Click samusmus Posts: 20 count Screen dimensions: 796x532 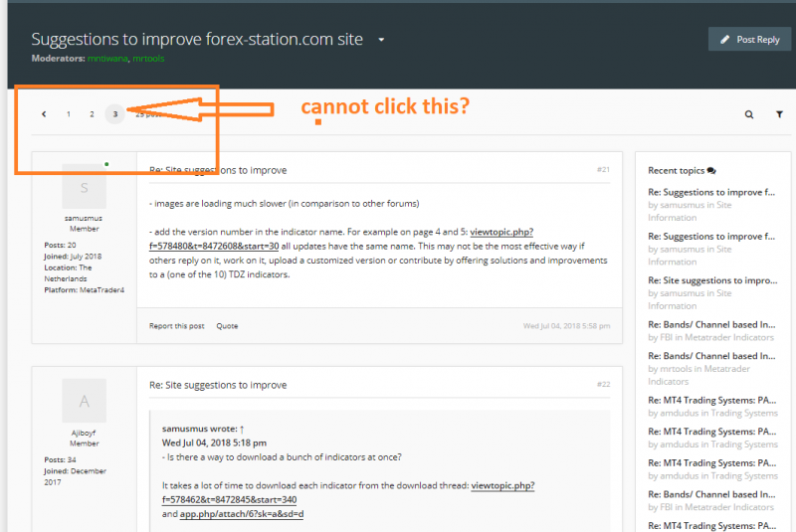(60, 245)
